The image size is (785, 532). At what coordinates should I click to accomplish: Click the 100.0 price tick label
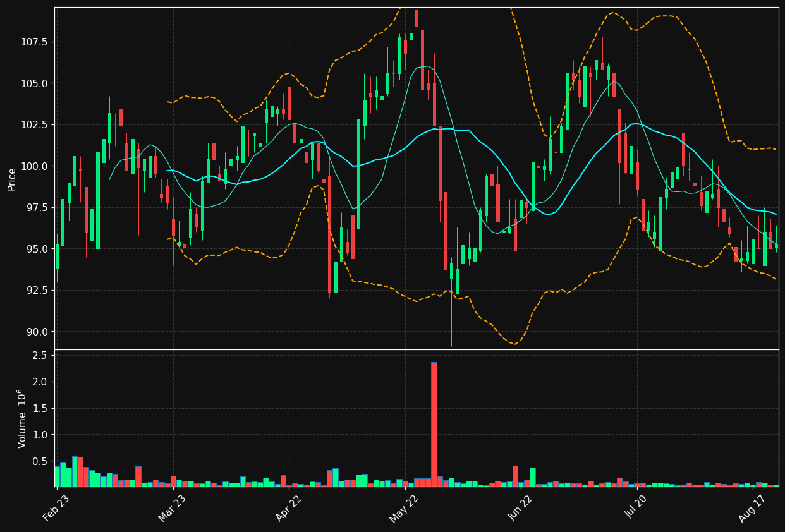33,166
